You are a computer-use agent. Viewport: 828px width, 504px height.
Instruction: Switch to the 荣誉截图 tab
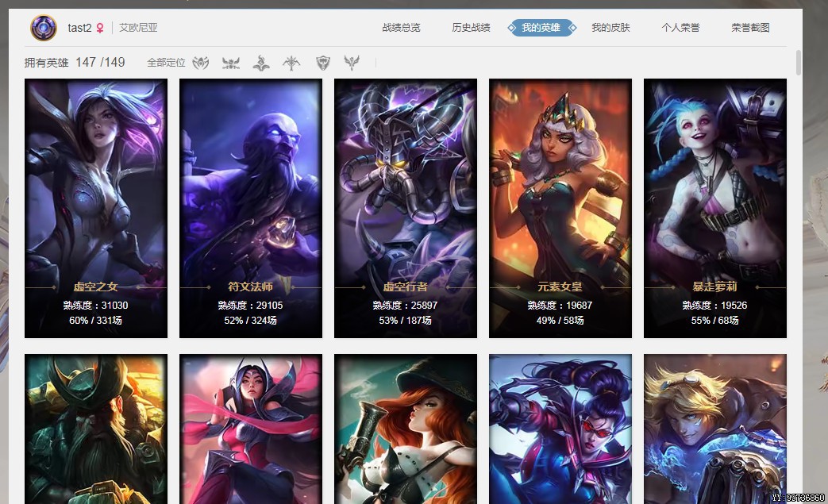point(750,28)
